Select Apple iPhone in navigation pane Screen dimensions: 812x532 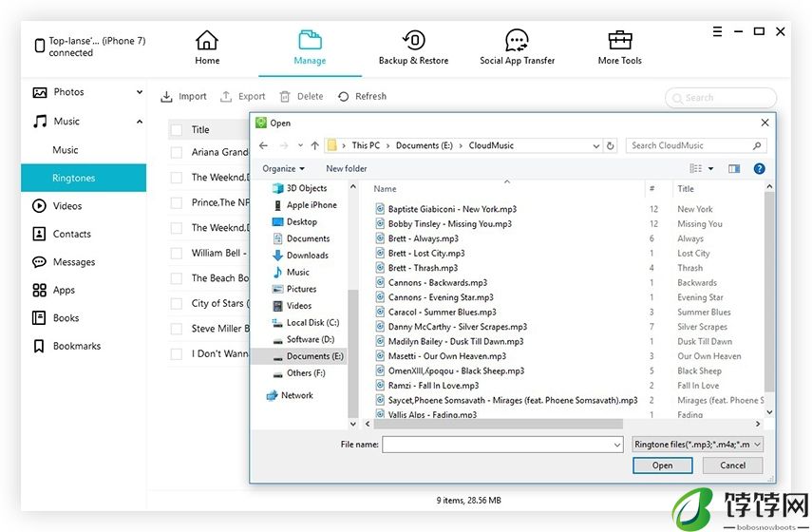tap(305, 204)
